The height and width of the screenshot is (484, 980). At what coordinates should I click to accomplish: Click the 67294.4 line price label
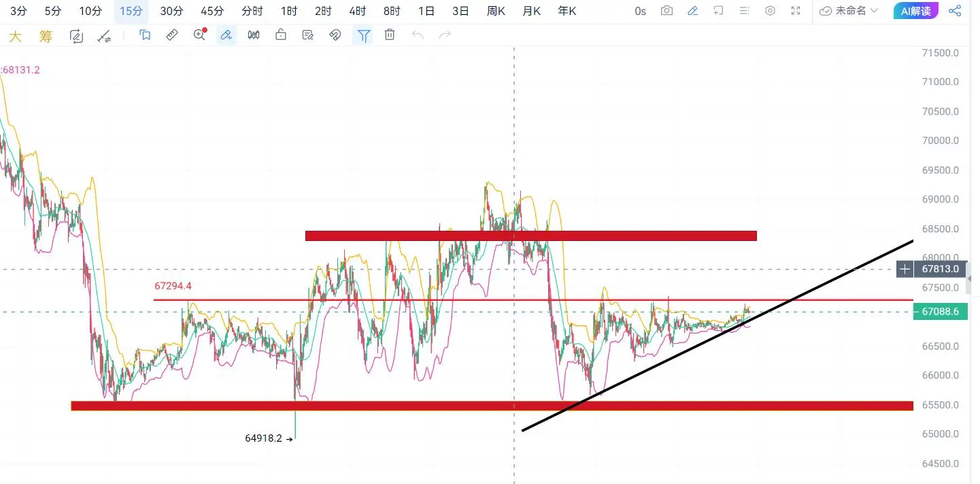point(173,287)
